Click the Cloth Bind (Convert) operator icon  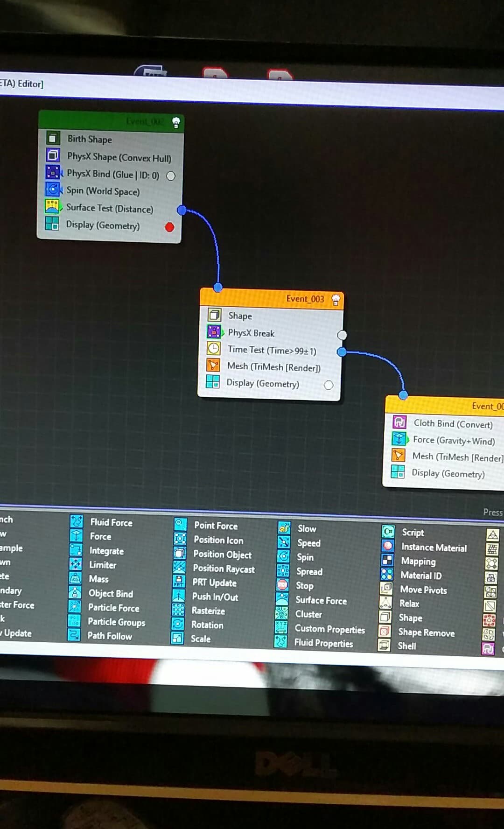(x=399, y=422)
